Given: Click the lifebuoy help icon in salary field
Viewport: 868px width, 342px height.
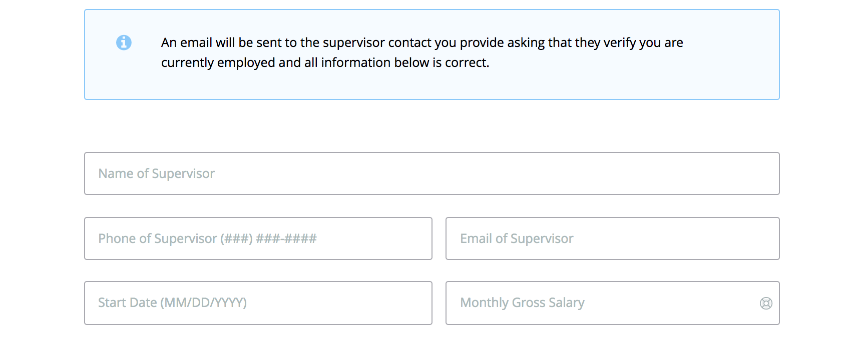Looking at the screenshot, I should [x=766, y=303].
